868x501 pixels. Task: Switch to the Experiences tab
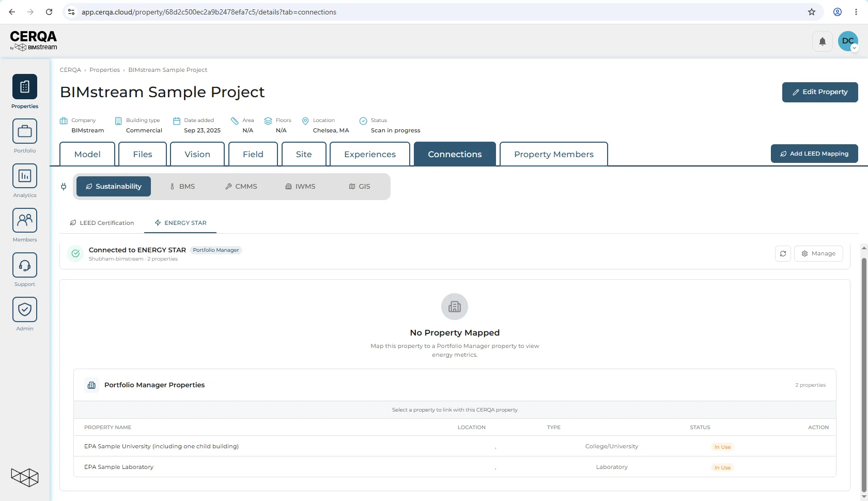tap(370, 154)
